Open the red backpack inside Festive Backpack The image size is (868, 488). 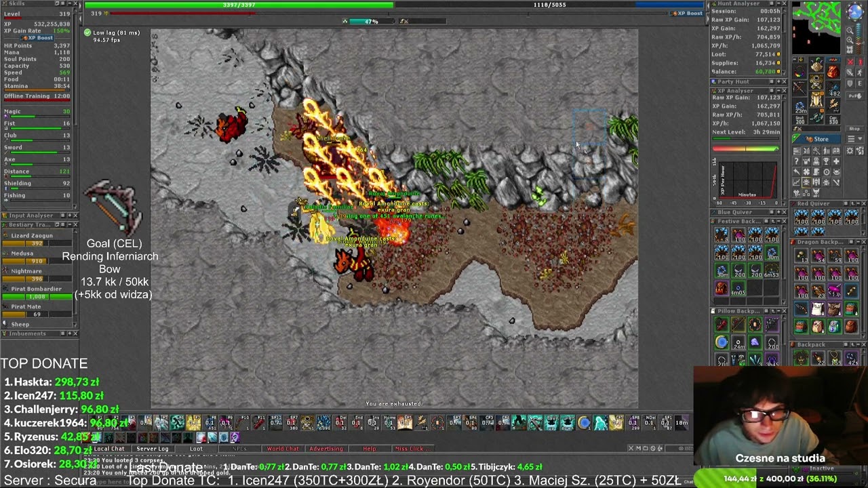[x=722, y=288]
